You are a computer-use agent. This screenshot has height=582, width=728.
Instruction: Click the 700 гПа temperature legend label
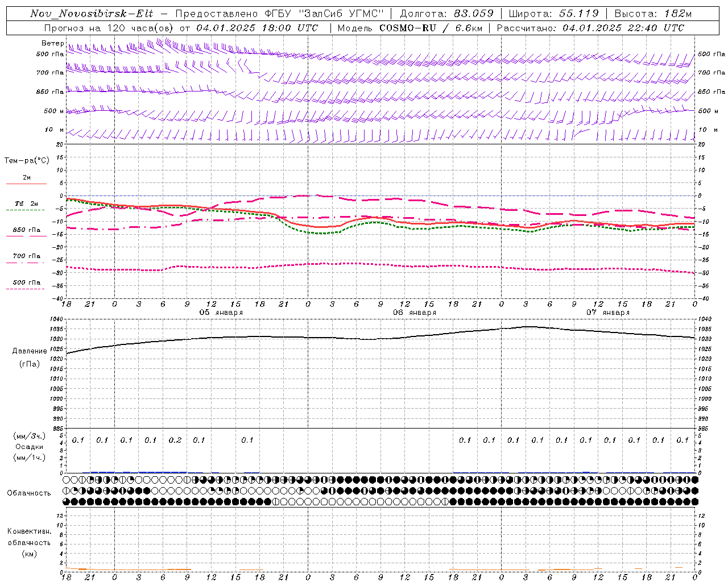click(x=27, y=256)
